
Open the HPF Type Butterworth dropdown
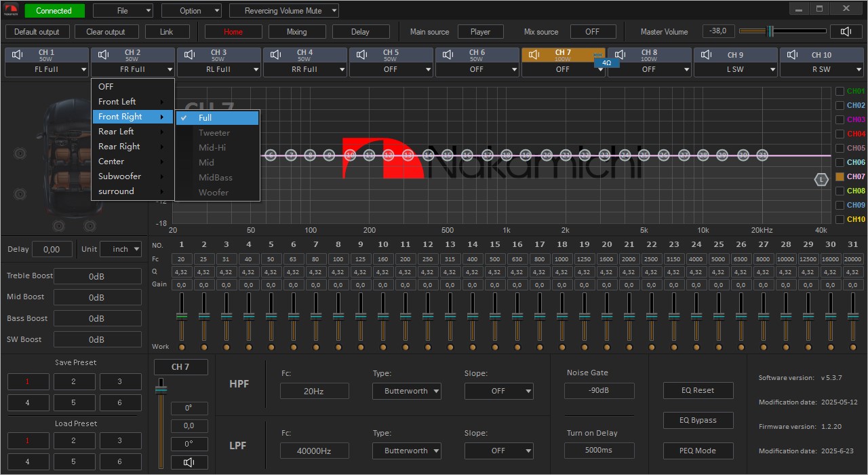(x=406, y=391)
